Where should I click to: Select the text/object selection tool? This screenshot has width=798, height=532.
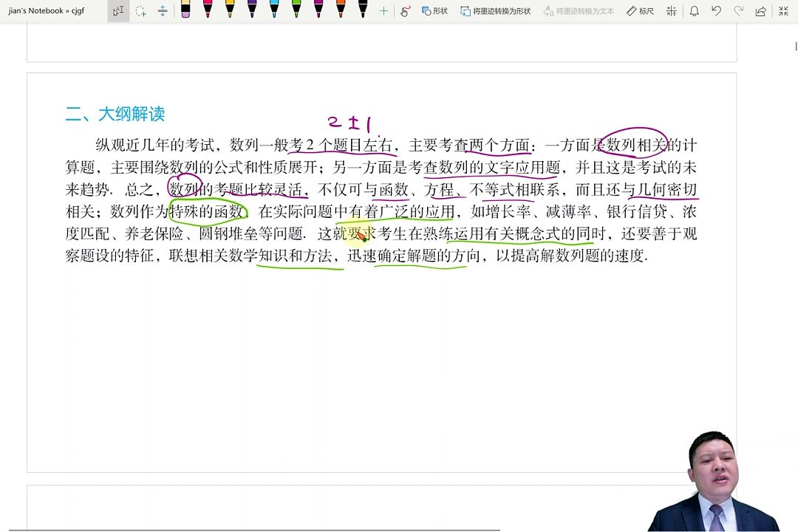(x=118, y=10)
